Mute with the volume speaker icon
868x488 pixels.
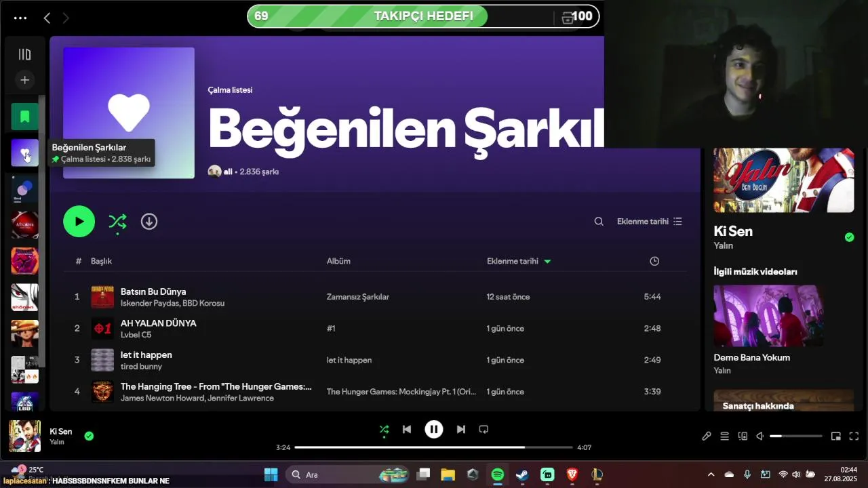click(x=760, y=436)
